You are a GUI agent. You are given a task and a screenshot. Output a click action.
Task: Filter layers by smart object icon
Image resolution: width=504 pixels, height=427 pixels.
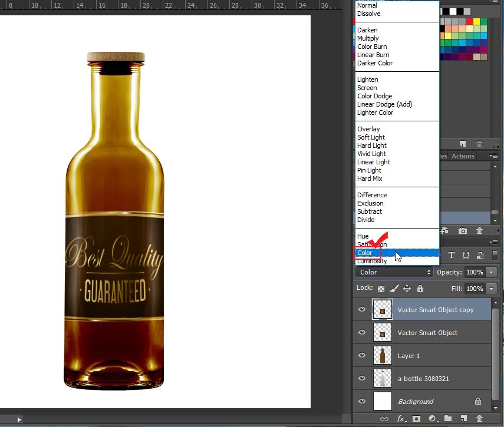coord(480,255)
